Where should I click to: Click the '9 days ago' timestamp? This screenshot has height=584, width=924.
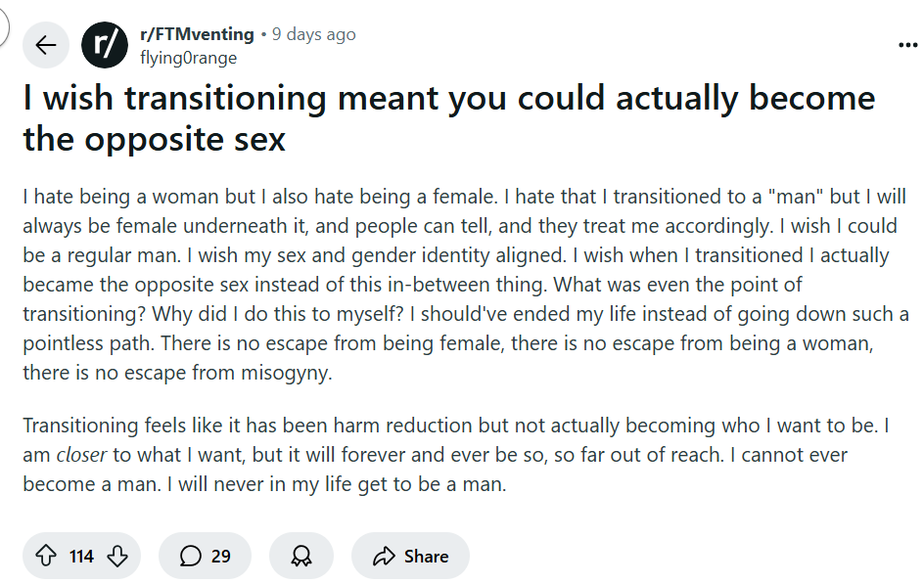[313, 34]
